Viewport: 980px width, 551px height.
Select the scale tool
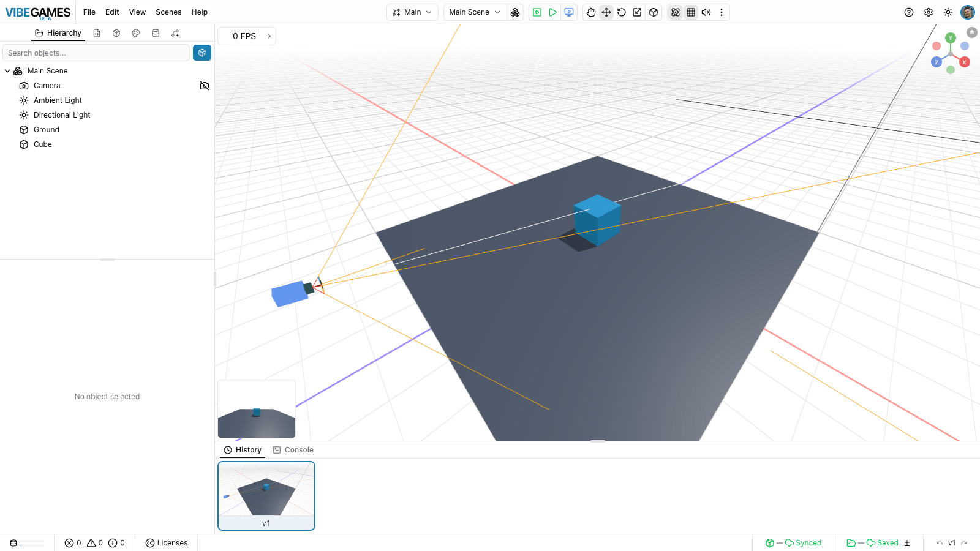coord(638,12)
